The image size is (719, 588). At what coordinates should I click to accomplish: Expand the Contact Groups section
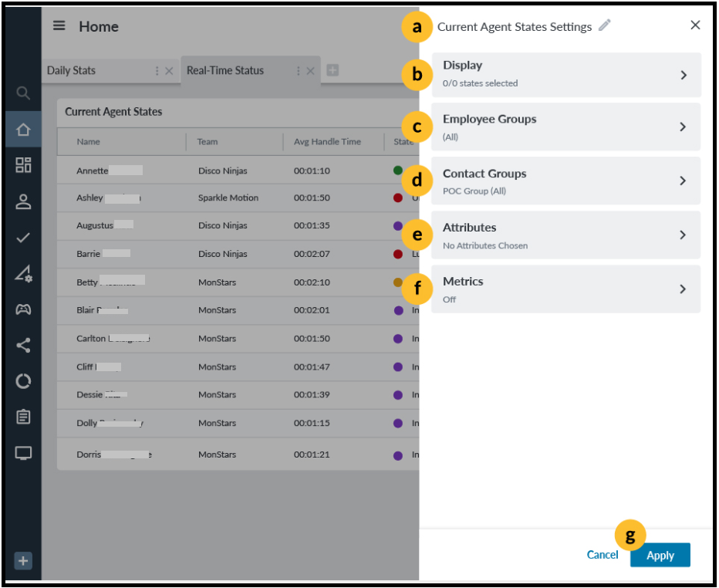pos(566,181)
